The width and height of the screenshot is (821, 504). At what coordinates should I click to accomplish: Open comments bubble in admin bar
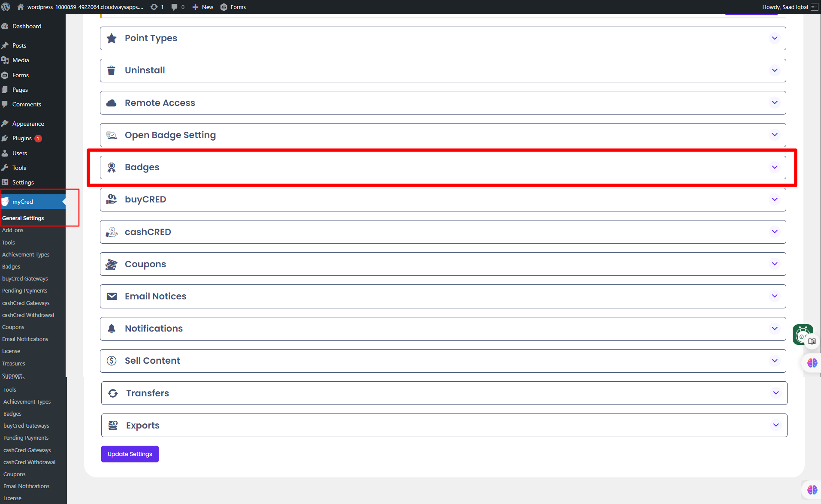pyautogui.click(x=174, y=7)
